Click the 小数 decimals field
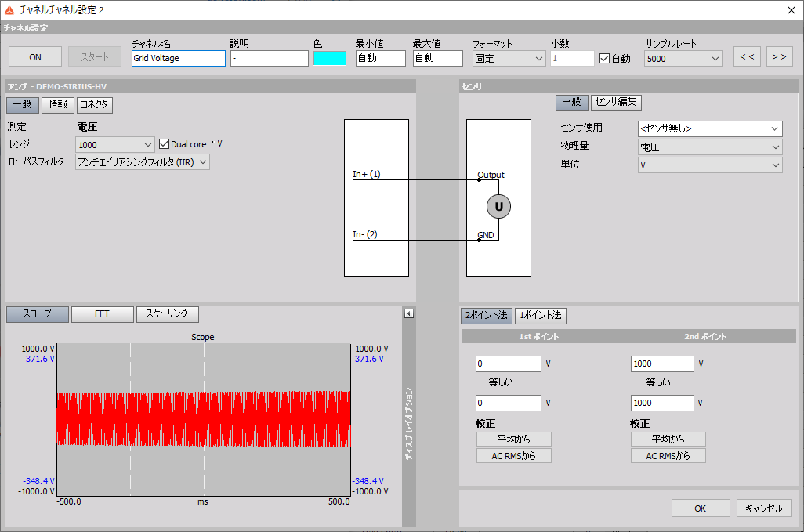This screenshot has width=804, height=532. [572, 59]
